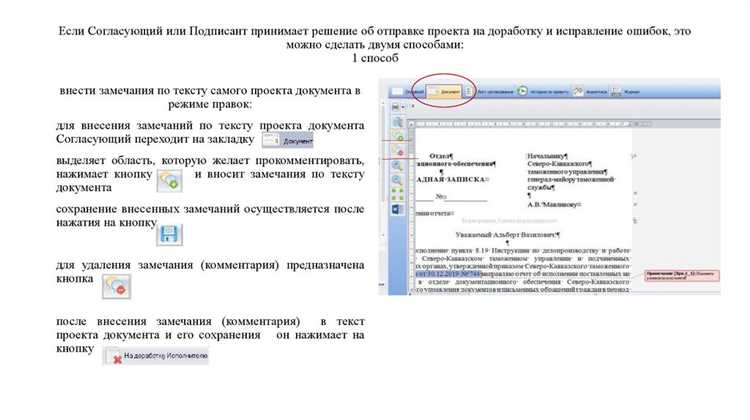Open the dropdown arrow next to save icon
The image size is (750, 420).
click(403, 107)
